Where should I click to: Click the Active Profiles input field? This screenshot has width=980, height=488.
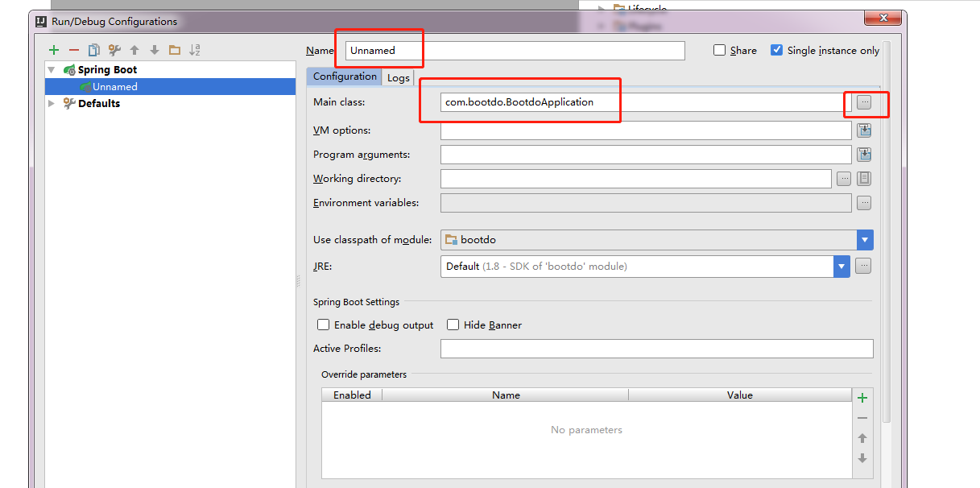[x=657, y=349]
